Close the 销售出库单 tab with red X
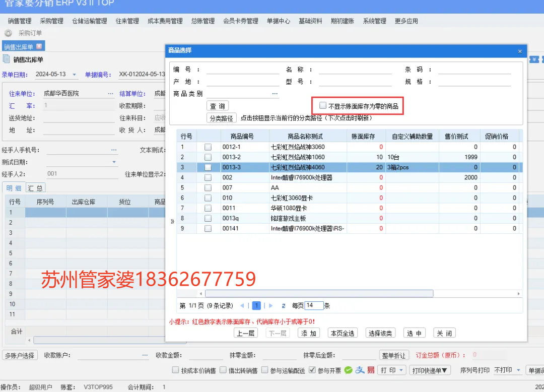The height and width of the screenshot is (392, 544). (39, 47)
